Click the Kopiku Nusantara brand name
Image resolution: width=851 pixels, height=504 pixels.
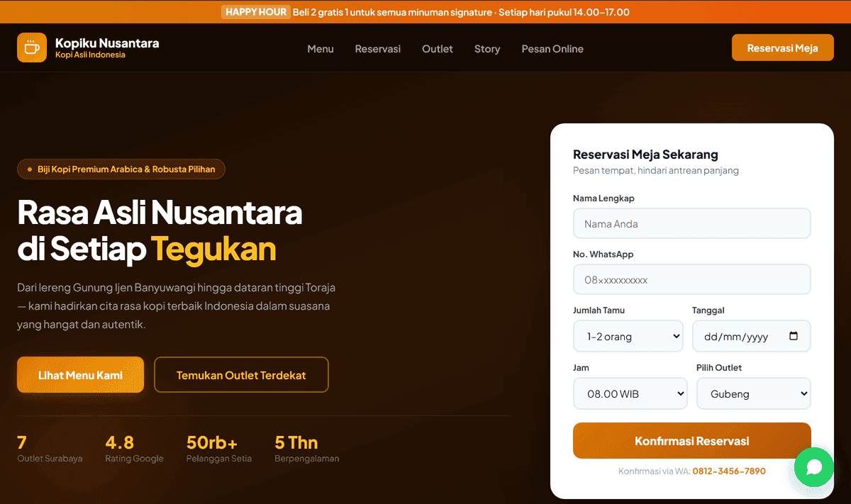(107, 43)
